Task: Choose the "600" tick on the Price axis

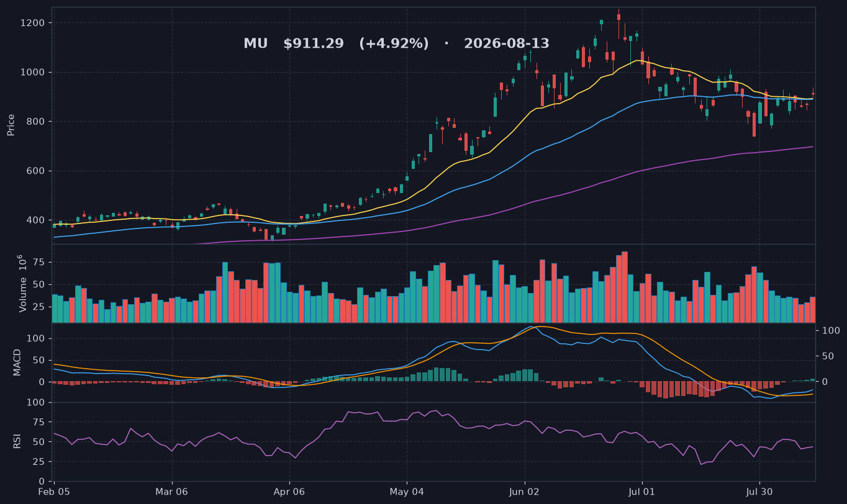Action: [36, 171]
